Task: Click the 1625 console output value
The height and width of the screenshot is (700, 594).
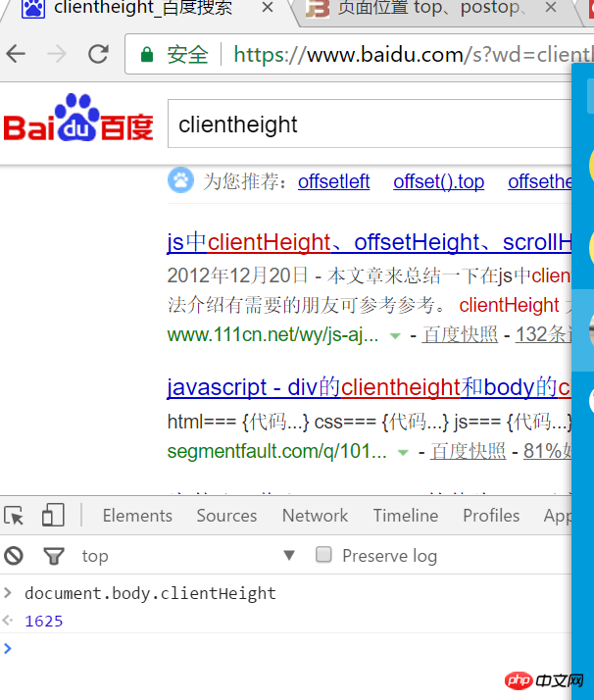Action: tap(44, 622)
